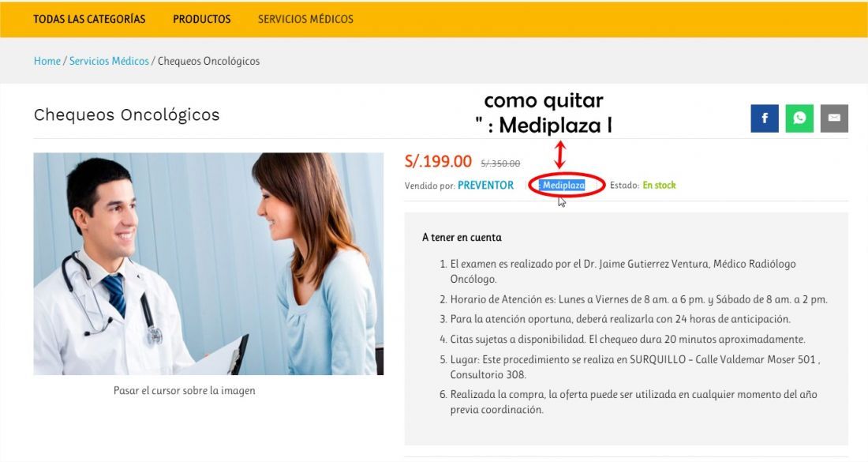Click the Pasar el cursor sobre la imagen caption
Viewport: 868px width, 462px height.
pyautogui.click(x=185, y=391)
